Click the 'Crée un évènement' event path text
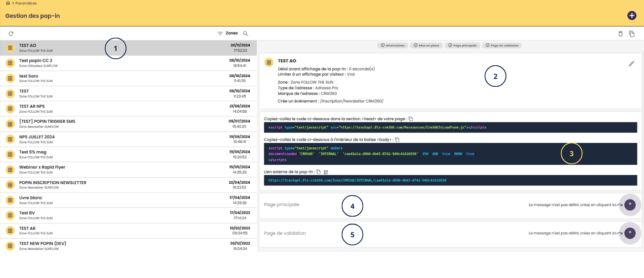 [x=331, y=101]
